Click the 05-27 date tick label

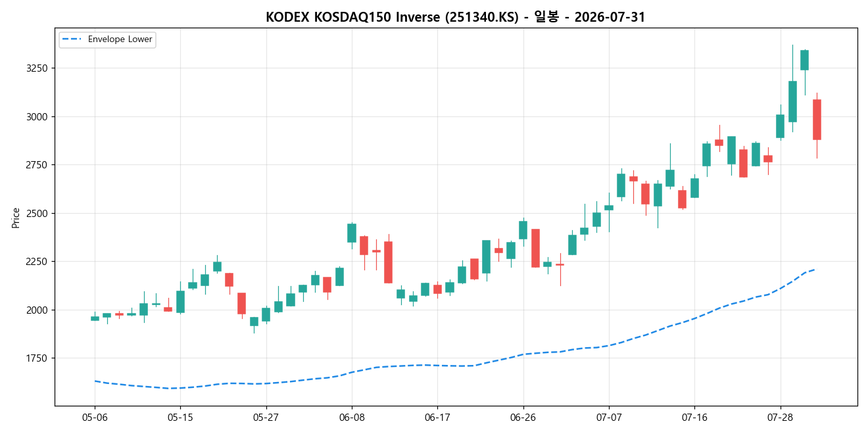(x=266, y=418)
